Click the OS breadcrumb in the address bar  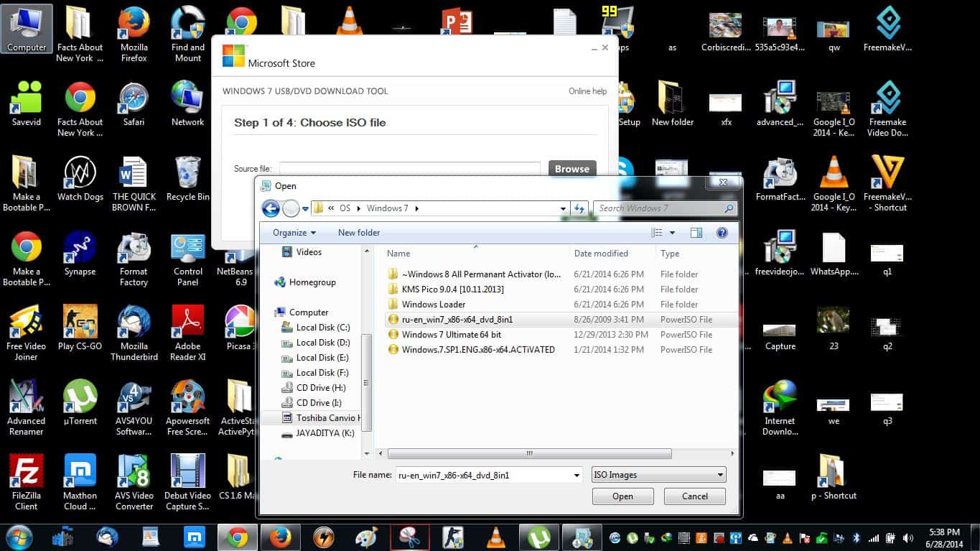[x=345, y=208]
